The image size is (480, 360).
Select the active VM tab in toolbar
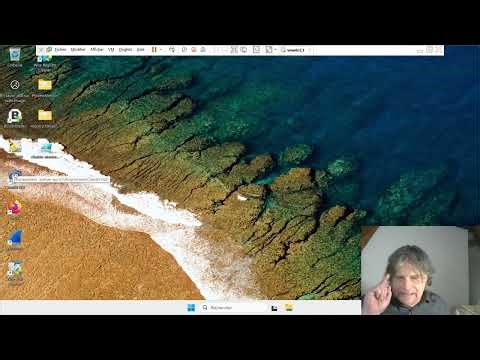294,50
